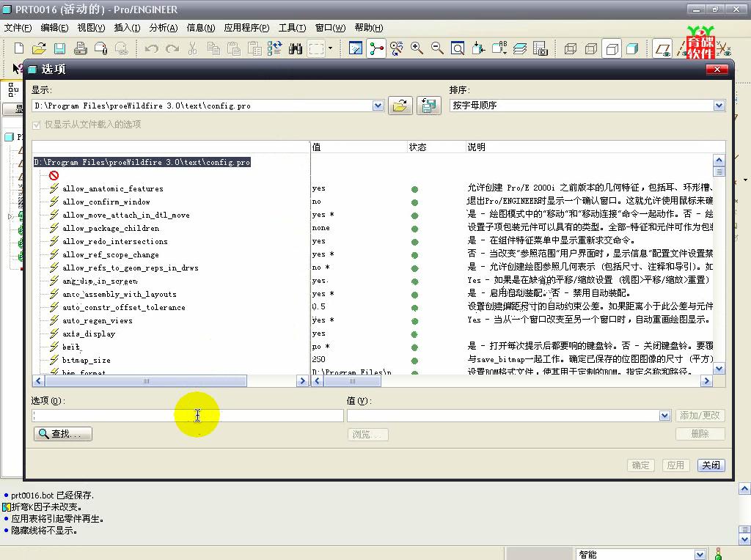Toggle datum plane visibility
Screen dimensions: 751x560
point(663,48)
